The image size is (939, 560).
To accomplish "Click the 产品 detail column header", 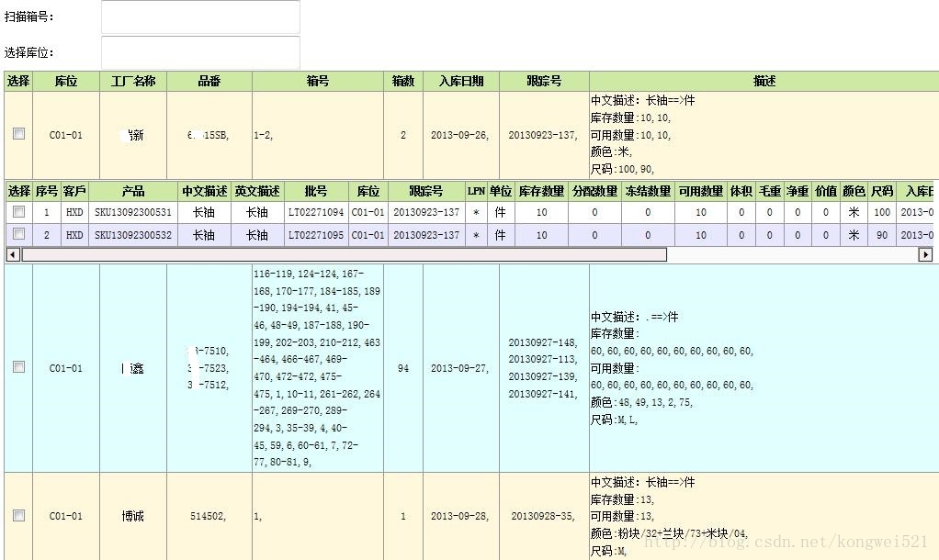I will 133,192.
